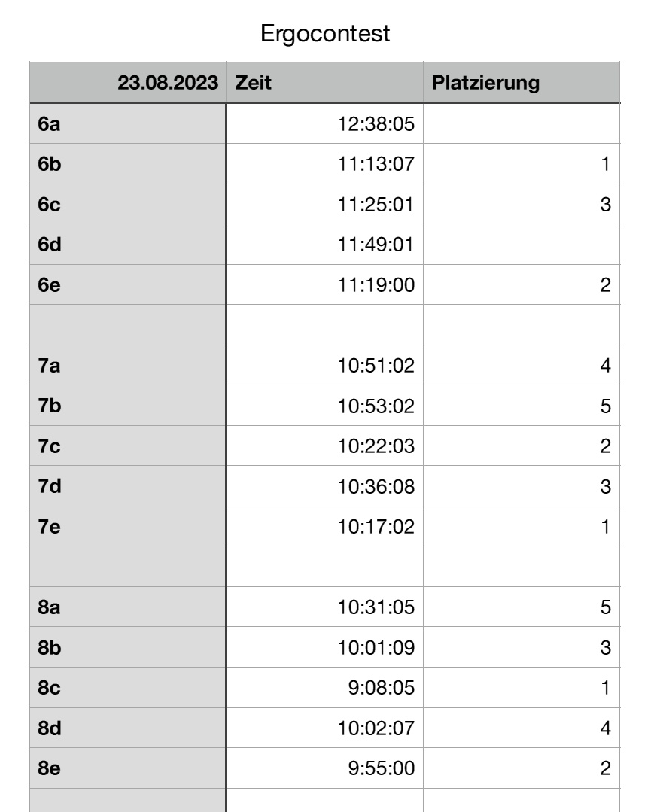Image resolution: width=672 pixels, height=812 pixels.
Task: Select the 7b time 10:53:02
Action: [x=376, y=406]
